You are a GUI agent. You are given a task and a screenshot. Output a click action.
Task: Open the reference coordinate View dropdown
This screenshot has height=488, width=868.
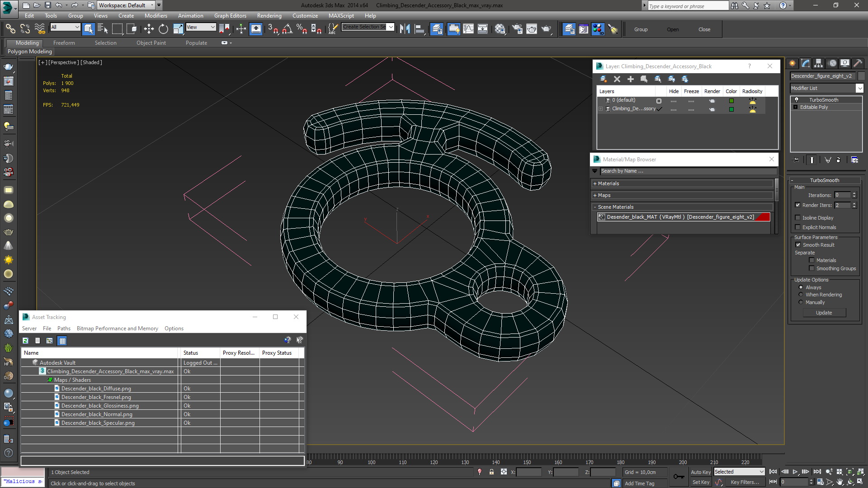pyautogui.click(x=201, y=27)
